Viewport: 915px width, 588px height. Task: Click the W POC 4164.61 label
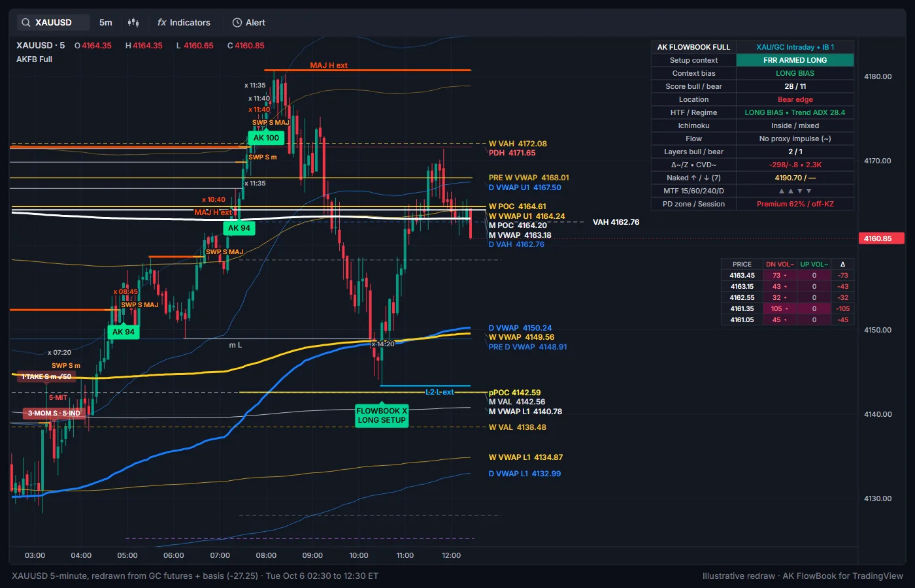pyautogui.click(x=517, y=206)
